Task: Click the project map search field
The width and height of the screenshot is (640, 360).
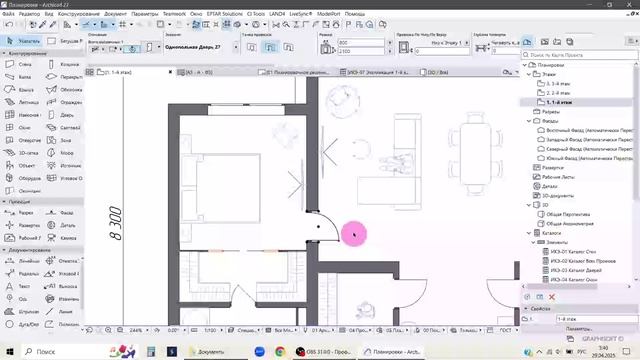Action: pos(580,55)
